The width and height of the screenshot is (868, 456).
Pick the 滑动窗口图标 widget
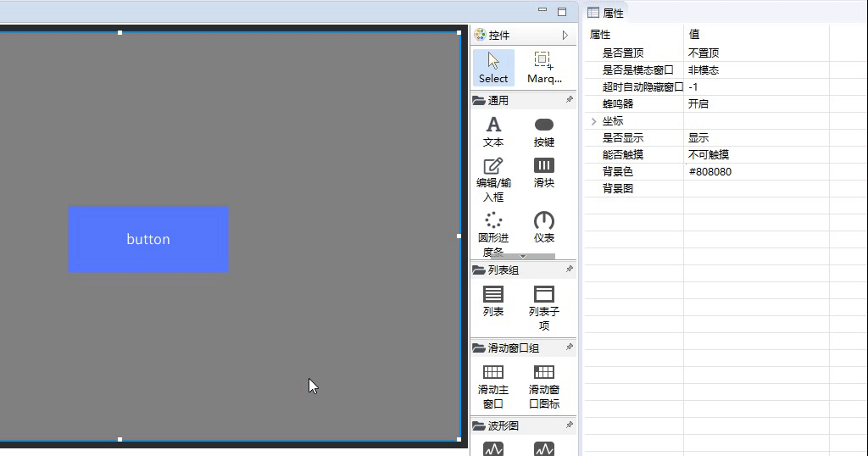tap(544, 386)
